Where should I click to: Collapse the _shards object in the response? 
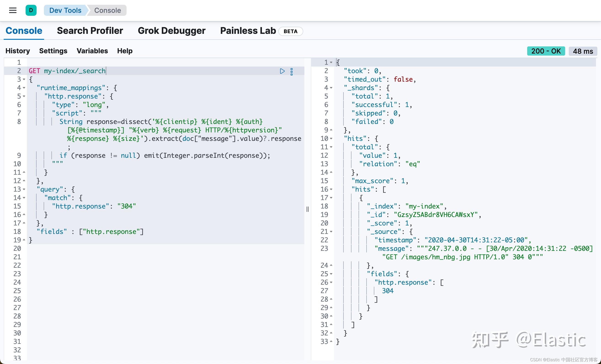[x=331, y=88]
